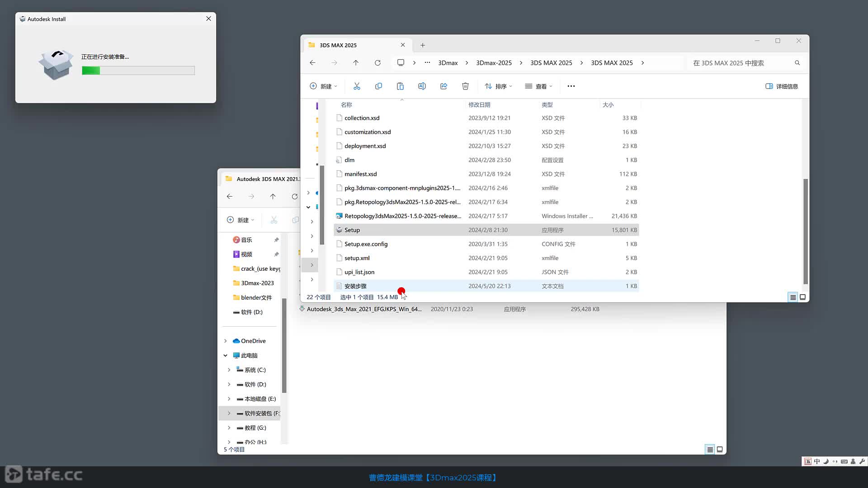Viewport: 868px width, 488px height.
Task: Open the 新建 dropdown in 3DS MAX 2025 window
Action: [324, 86]
